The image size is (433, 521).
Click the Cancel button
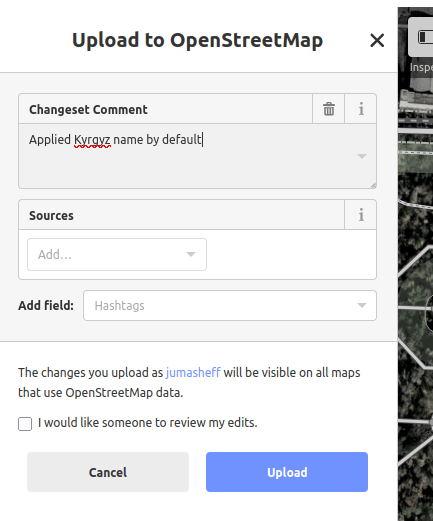108,472
